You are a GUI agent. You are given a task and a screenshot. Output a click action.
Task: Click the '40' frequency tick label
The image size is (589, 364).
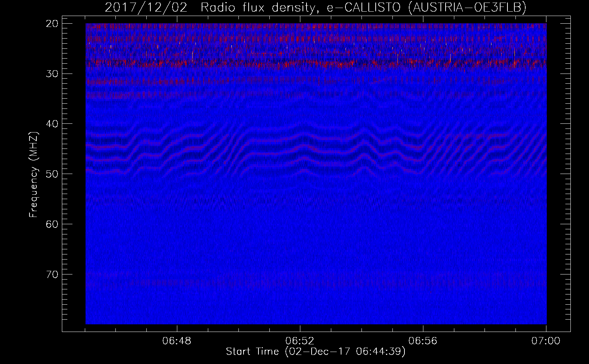[52, 124]
